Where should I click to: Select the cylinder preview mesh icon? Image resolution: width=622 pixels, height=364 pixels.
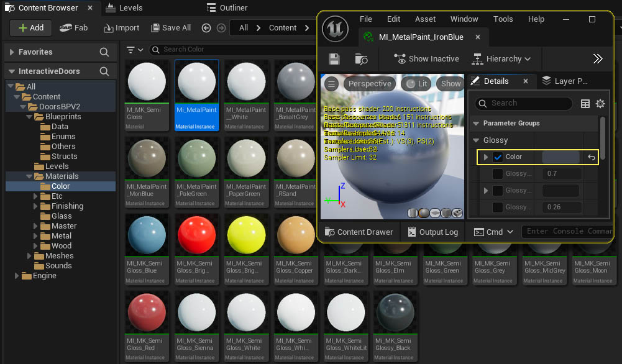click(x=413, y=213)
